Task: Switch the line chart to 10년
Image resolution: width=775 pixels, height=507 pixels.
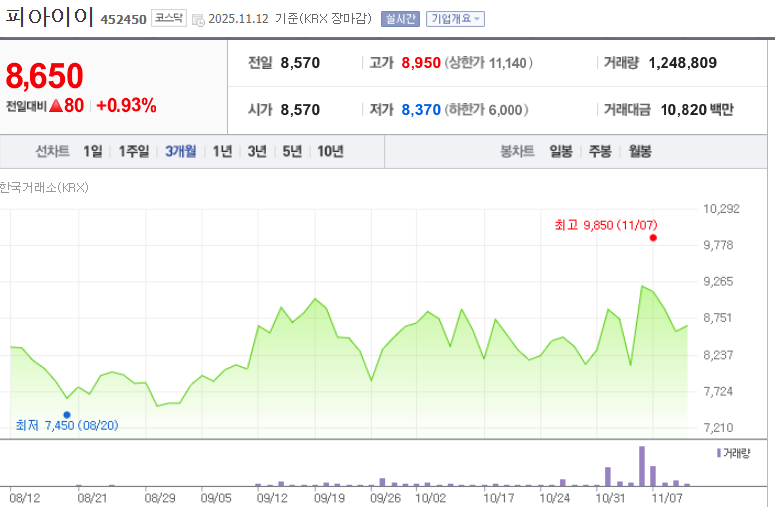Action: pyautogui.click(x=330, y=151)
